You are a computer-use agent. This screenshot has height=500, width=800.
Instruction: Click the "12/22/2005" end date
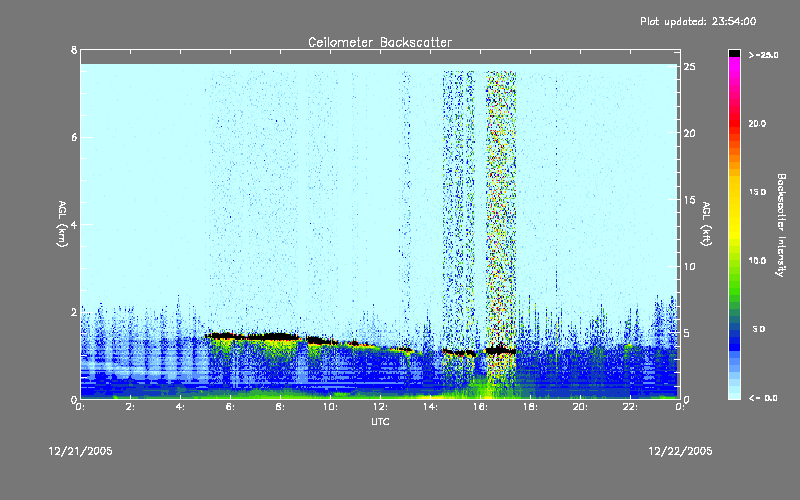(680, 451)
